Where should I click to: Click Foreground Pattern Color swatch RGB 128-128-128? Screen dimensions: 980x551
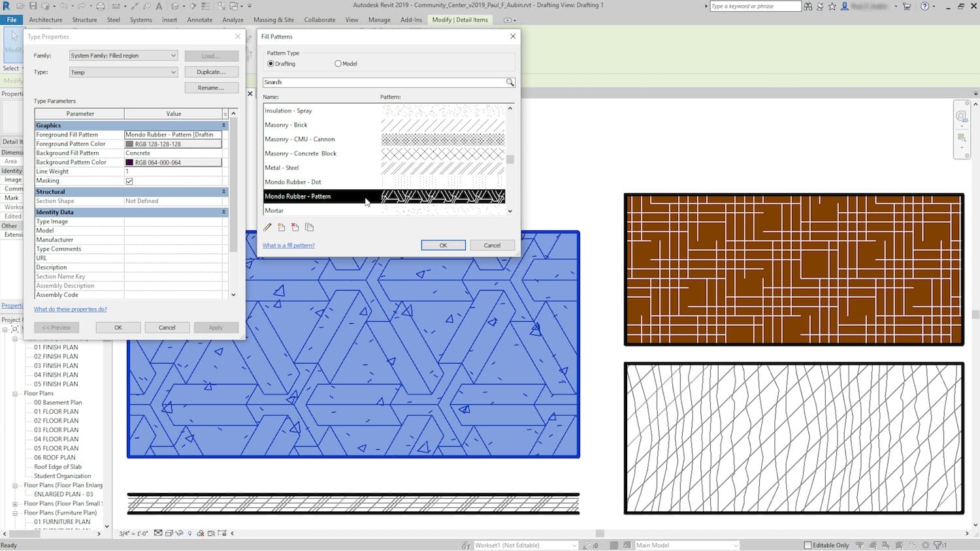coord(173,144)
